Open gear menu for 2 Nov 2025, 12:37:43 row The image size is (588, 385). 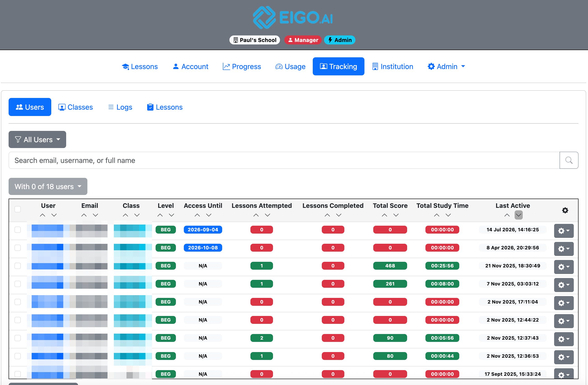[564, 339]
